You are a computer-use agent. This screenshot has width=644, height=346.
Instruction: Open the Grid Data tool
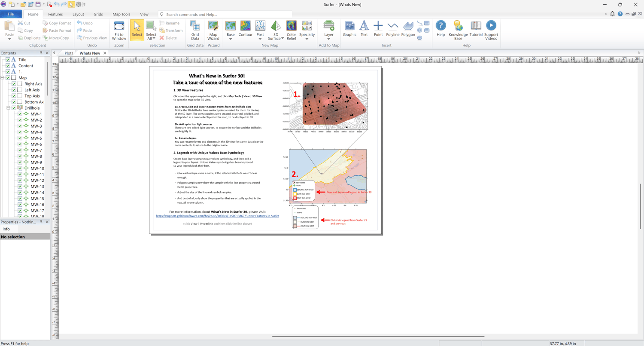click(x=195, y=30)
